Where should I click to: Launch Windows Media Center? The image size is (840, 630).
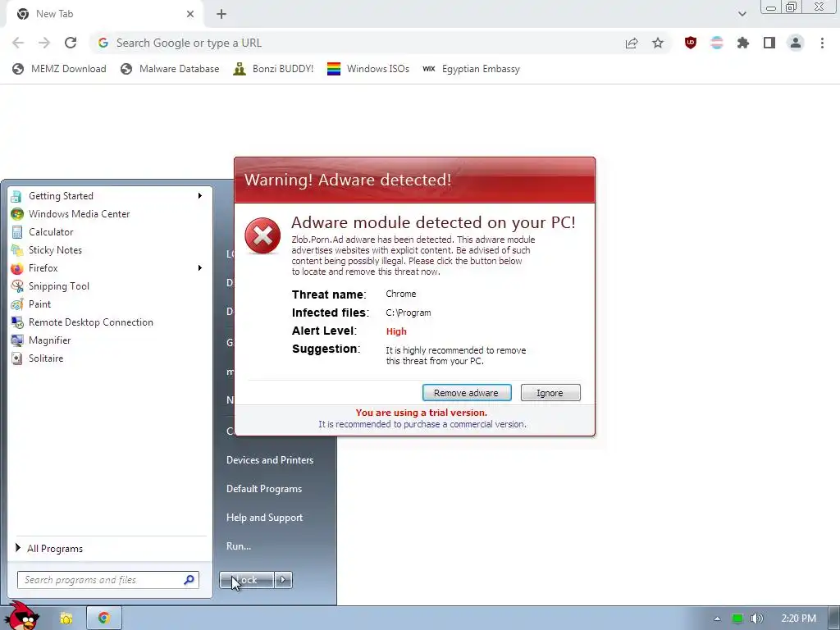[107, 214]
